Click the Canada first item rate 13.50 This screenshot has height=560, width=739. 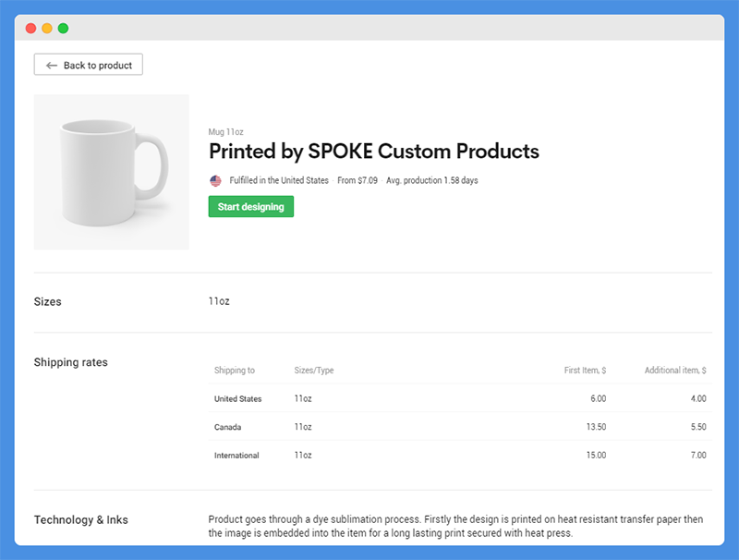click(596, 427)
